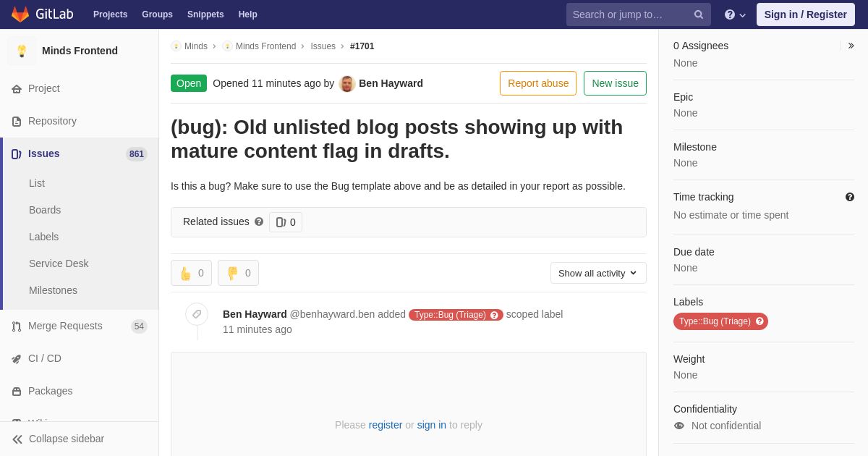Click the #1701 breadcrumb link

tap(362, 46)
